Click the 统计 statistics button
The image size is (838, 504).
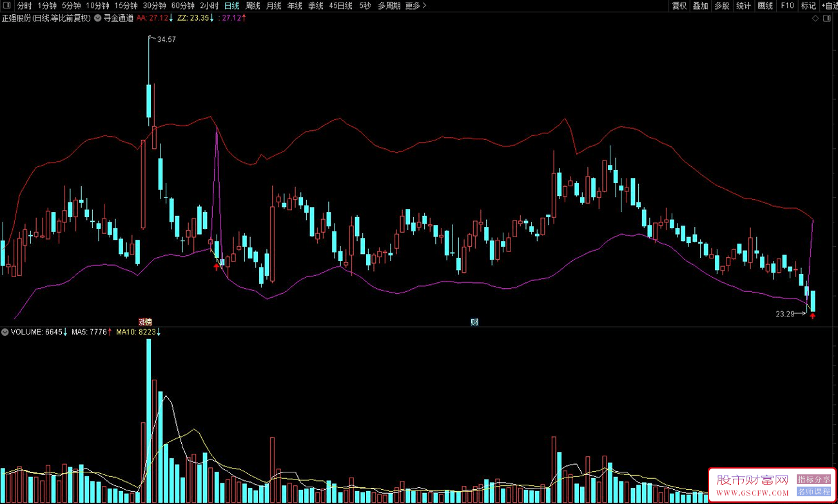coord(743,6)
